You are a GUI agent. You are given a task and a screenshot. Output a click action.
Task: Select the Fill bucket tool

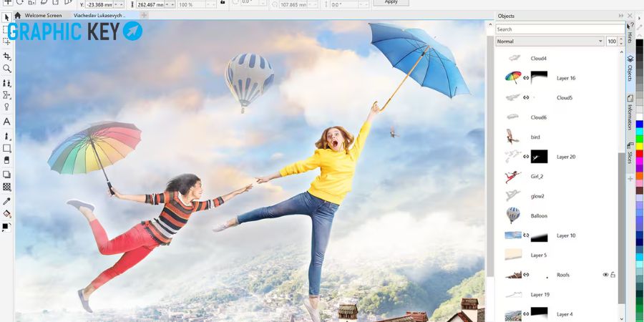(6, 214)
